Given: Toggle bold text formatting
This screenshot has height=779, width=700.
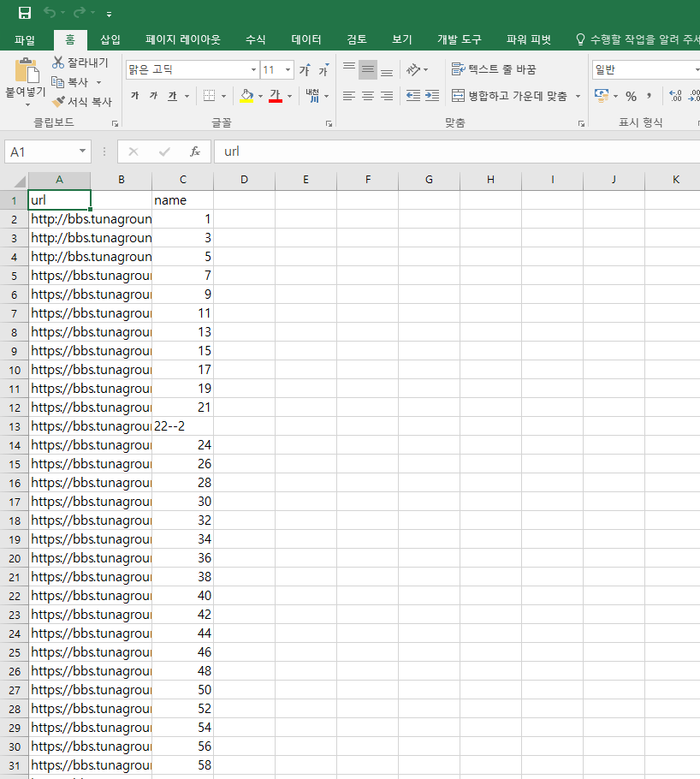Looking at the screenshot, I should 134,96.
